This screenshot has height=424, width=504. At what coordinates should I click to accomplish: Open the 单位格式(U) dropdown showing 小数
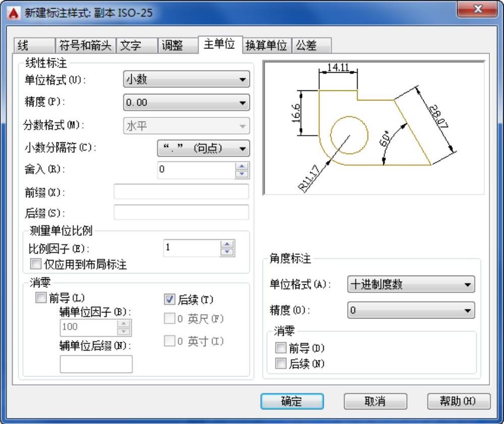186,79
